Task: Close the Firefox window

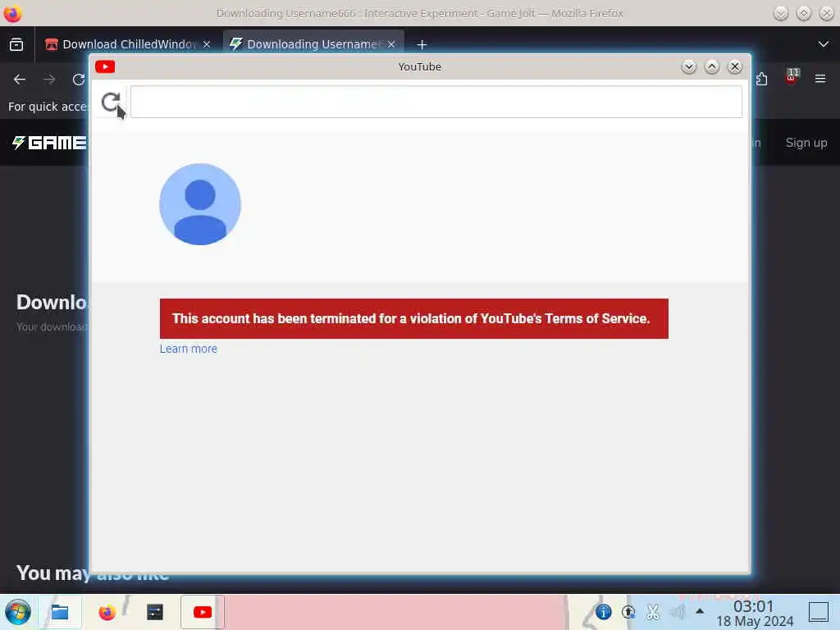Action: tap(827, 13)
